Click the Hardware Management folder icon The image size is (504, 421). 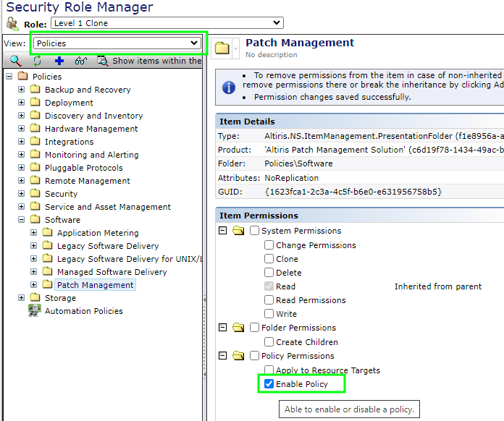(x=35, y=128)
